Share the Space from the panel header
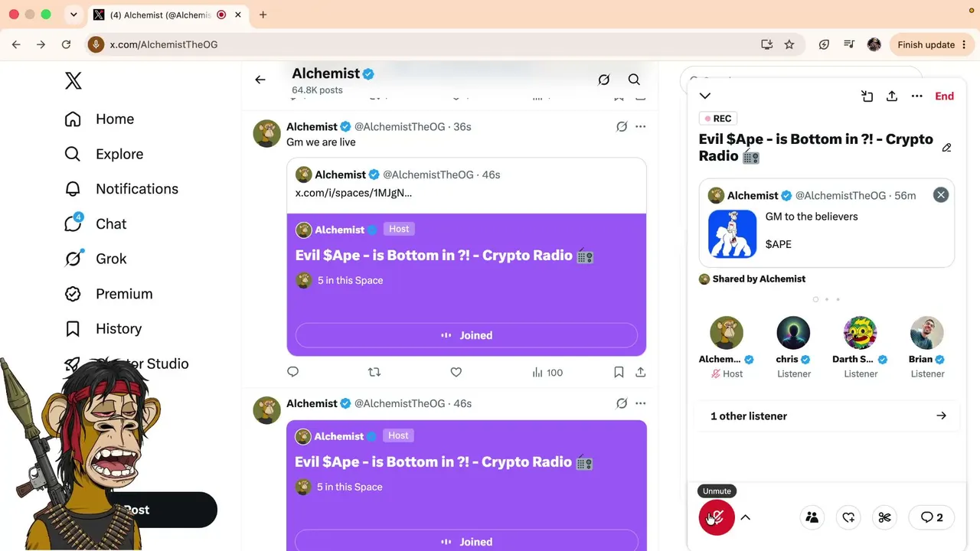 892,96
